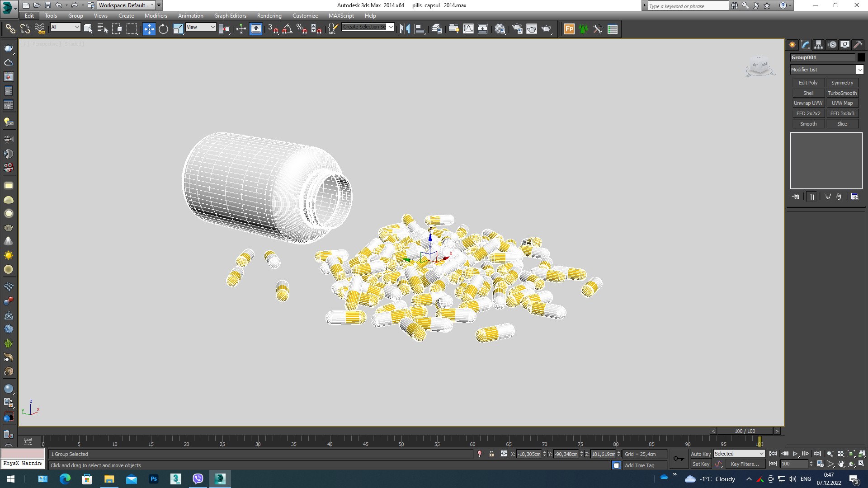Select the Select and Move tool
868x488 pixels.
point(149,29)
